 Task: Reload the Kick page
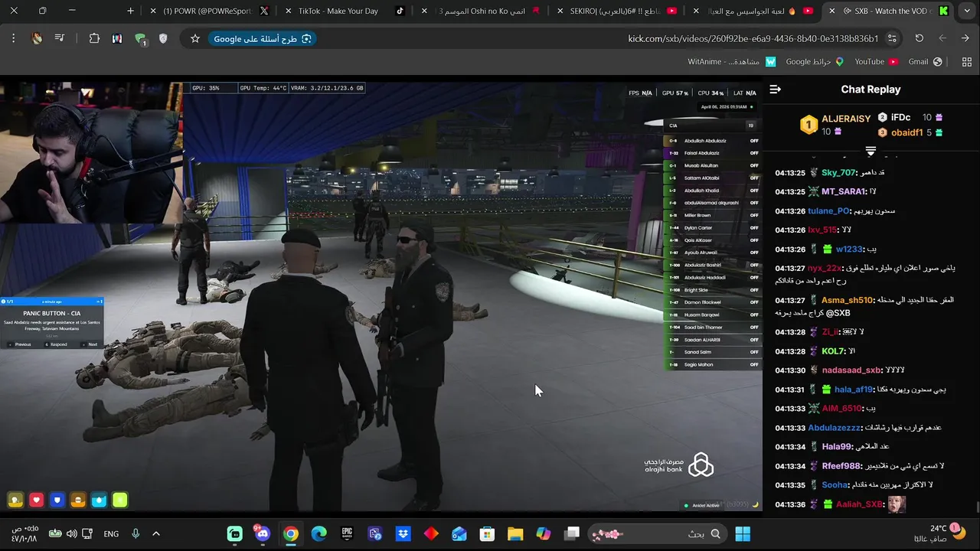tap(919, 38)
